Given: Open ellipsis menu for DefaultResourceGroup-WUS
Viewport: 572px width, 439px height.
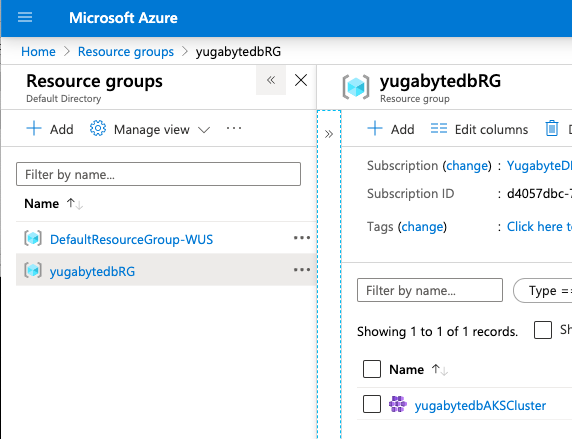Looking at the screenshot, I should click(x=302, y=238).
